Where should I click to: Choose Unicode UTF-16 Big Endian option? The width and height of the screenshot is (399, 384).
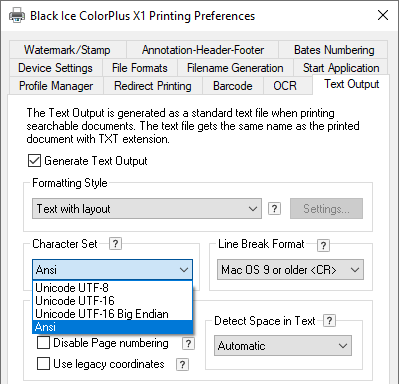(x=113, y=314)
